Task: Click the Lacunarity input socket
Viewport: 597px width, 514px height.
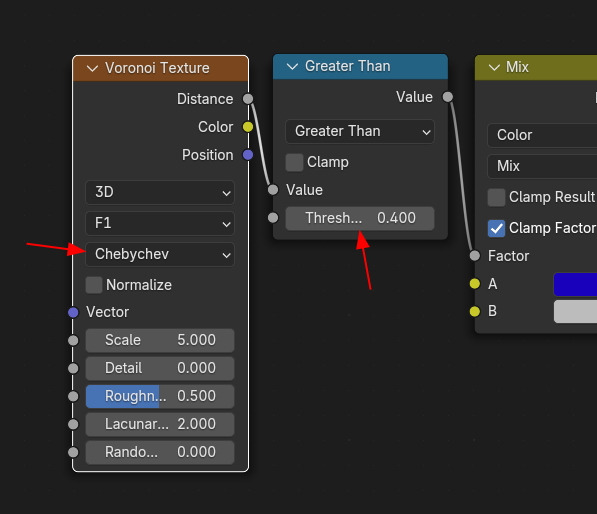Action: pos(73,424)
